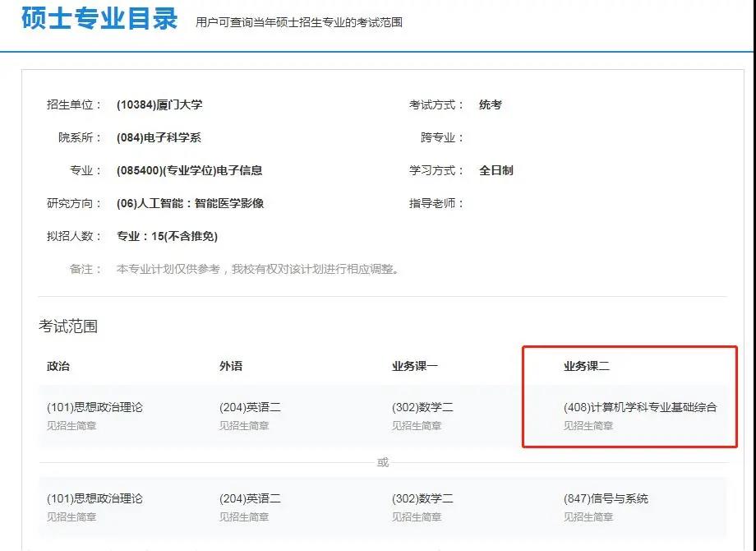Screen dimensions: 756x551
Task: Click the 政治 column header
Action: 58,367
